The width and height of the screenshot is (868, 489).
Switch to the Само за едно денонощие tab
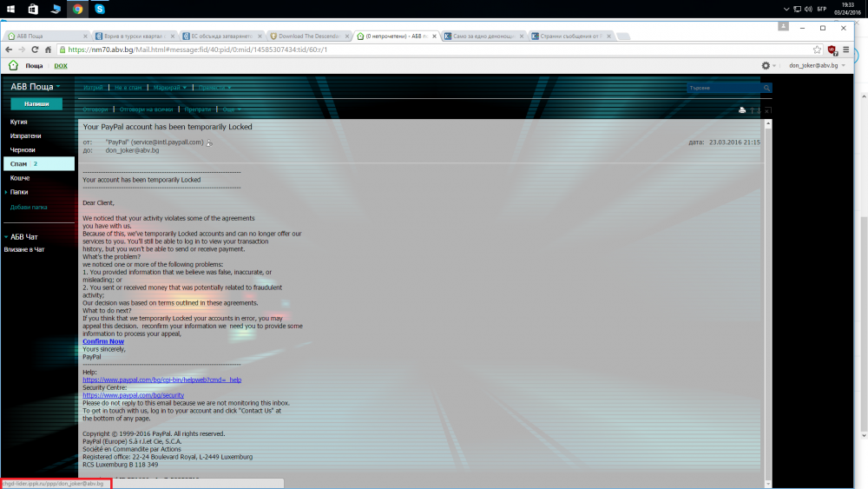click(x=483, y=36)
